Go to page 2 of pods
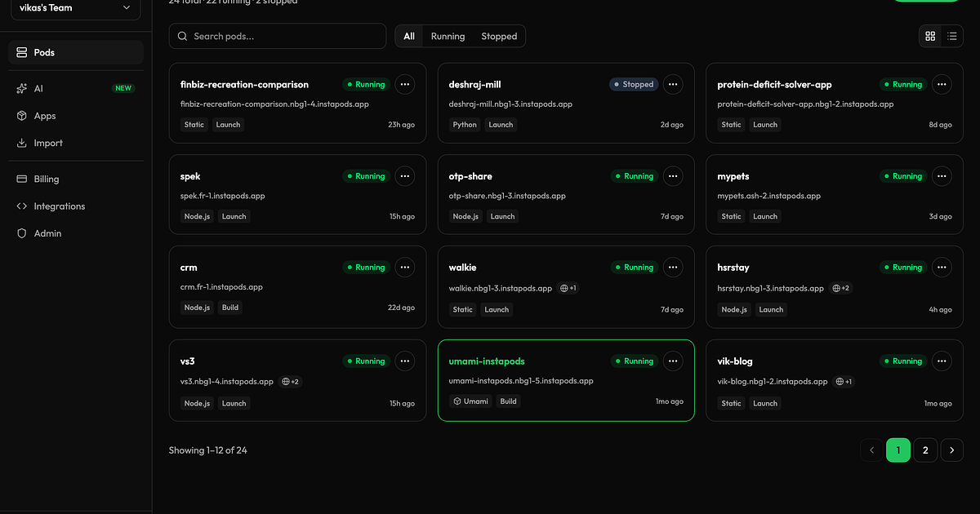980x514 pixels. coord(925,450)
